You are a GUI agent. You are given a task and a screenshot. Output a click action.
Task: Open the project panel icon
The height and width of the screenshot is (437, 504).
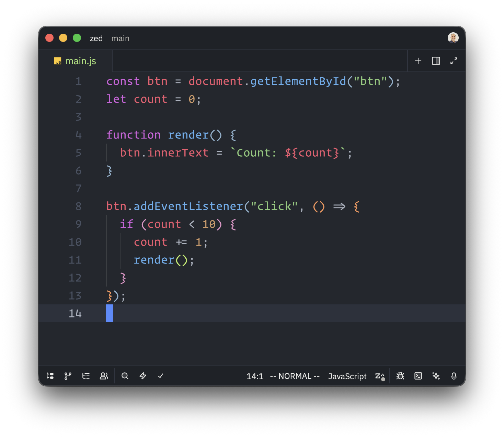tap(50, 376)
